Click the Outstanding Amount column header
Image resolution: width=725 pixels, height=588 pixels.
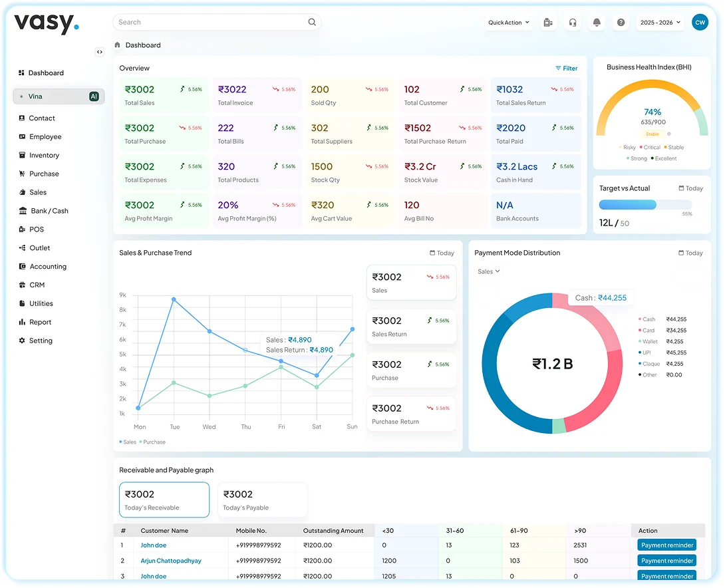point(333,531)
